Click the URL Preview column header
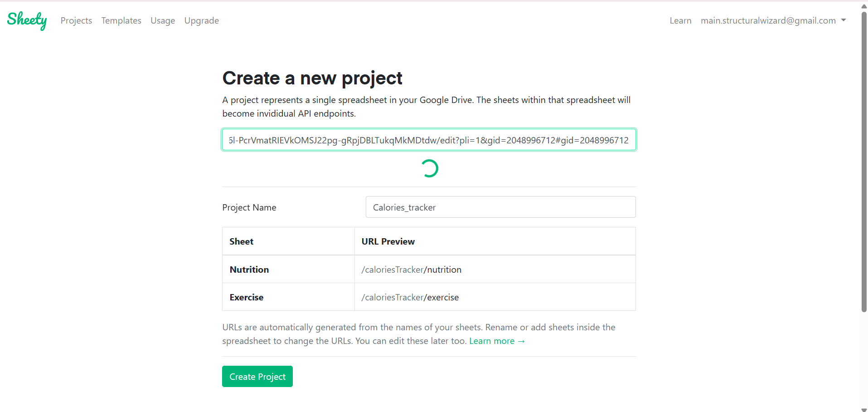The width and height of the screenshot is (868, 412). pos(495,241)
